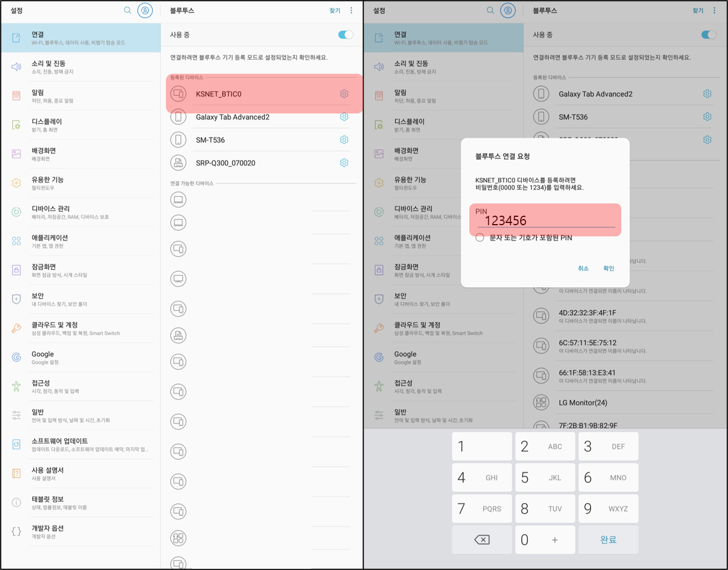Screen dimensions: 728x570
Task: Tap keypad digit 7 PQRS
Action: tap(482, 509)
